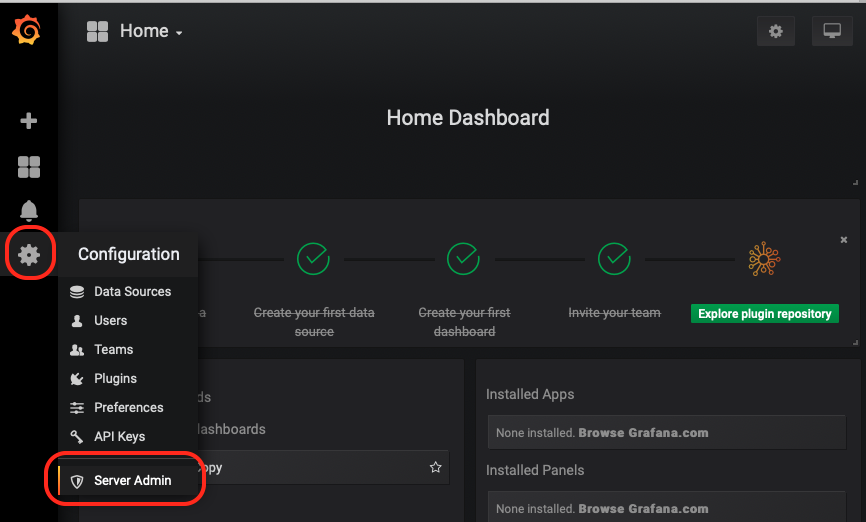
Task: Dismiss the getting started panel with X
Action: [844, 240]
